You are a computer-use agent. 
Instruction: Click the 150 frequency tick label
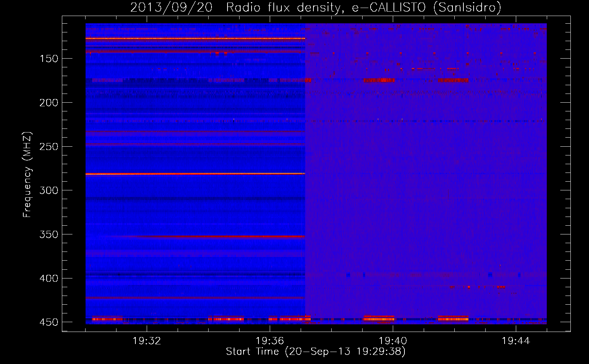[x=49, y=59]
